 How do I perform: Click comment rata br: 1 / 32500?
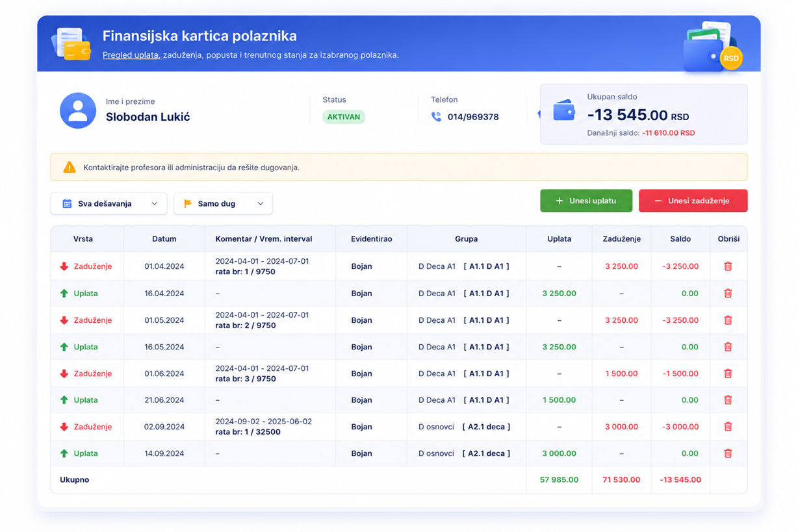pos(248,432)
